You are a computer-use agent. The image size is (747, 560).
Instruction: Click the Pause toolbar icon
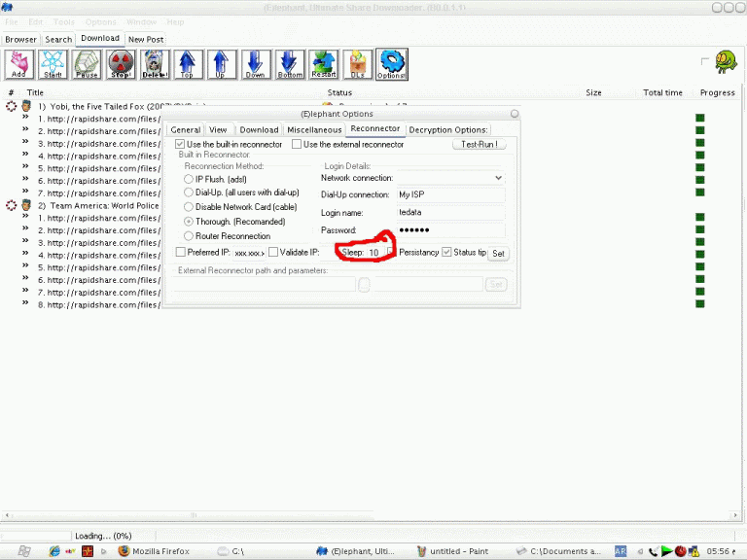point(87,64)
